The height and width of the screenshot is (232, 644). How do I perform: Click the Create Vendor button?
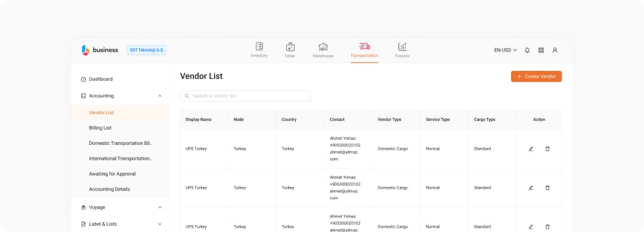click(537, 76)
